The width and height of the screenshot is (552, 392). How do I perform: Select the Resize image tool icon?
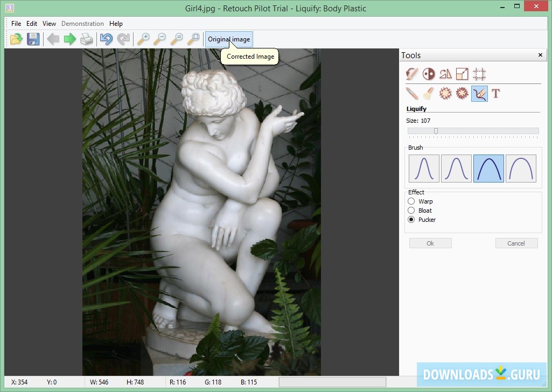pos(462,74)
